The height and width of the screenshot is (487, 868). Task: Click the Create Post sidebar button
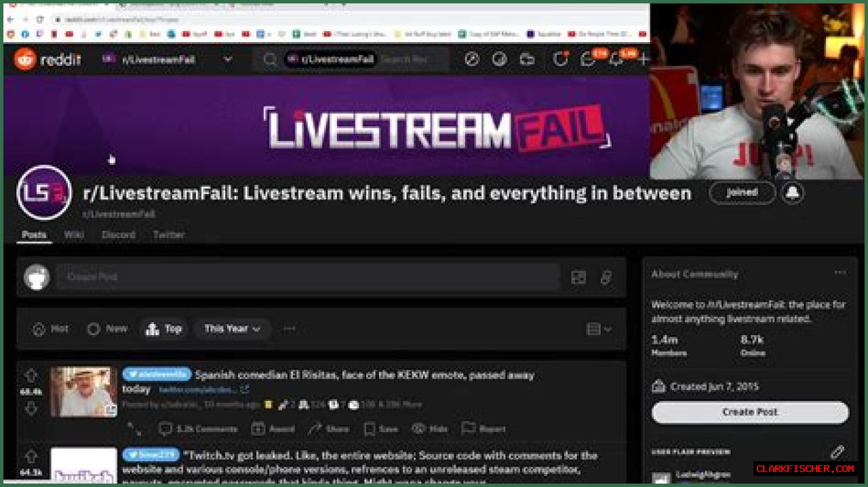[x=750, y=412]
